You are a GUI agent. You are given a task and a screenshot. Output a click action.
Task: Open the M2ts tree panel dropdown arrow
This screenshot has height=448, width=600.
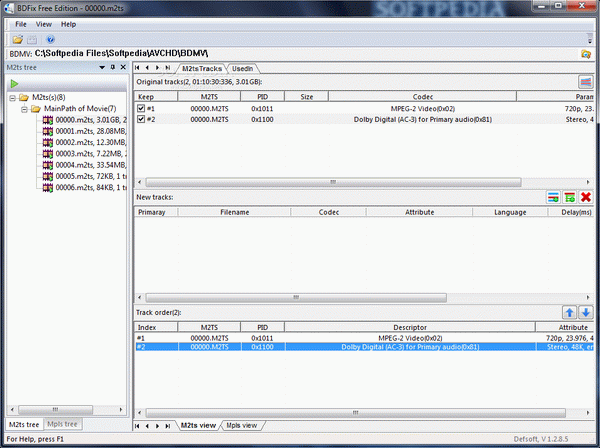pyautogui.click(x=102, y=67)
